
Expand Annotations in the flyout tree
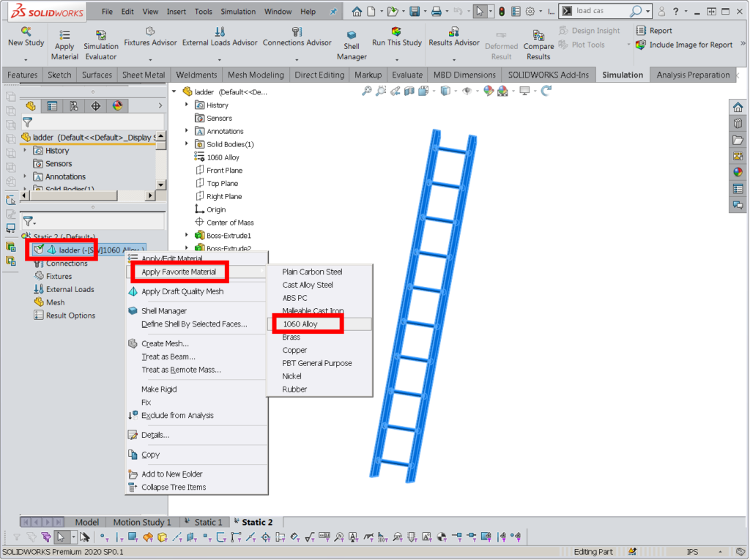coord(187,130)
